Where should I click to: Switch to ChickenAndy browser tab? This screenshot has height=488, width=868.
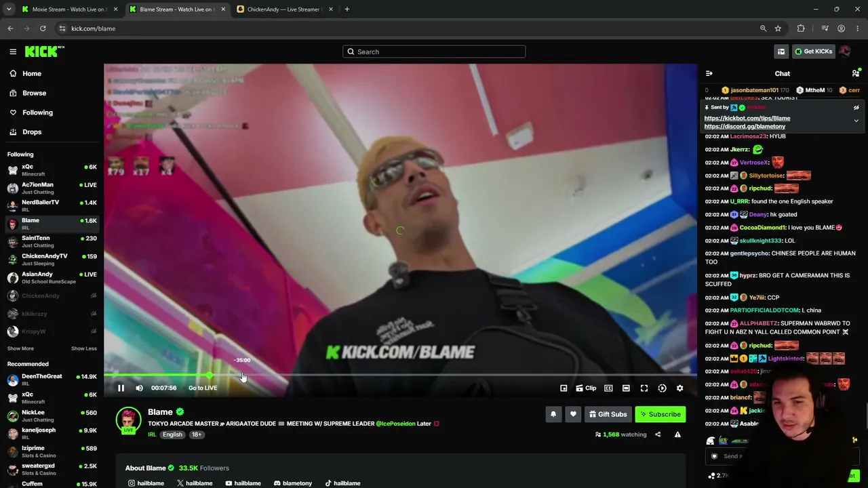(x=283, y=9)
